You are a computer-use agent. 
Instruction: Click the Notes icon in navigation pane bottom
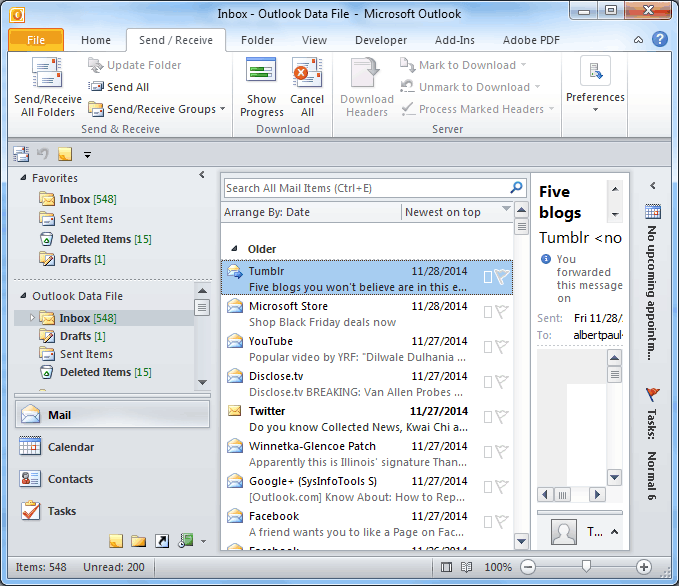point(116,541)
